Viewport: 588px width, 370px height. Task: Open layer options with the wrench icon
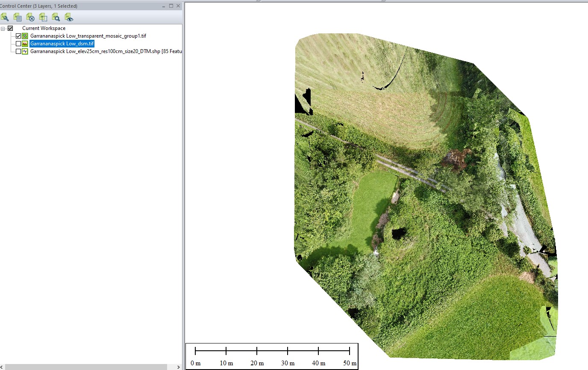tap(5, 17)
